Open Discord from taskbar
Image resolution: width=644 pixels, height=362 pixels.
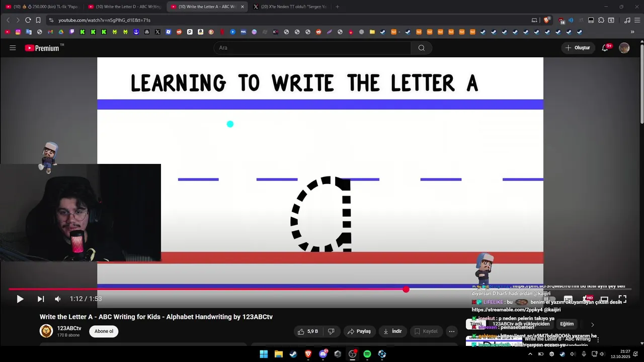click(323, 354)
